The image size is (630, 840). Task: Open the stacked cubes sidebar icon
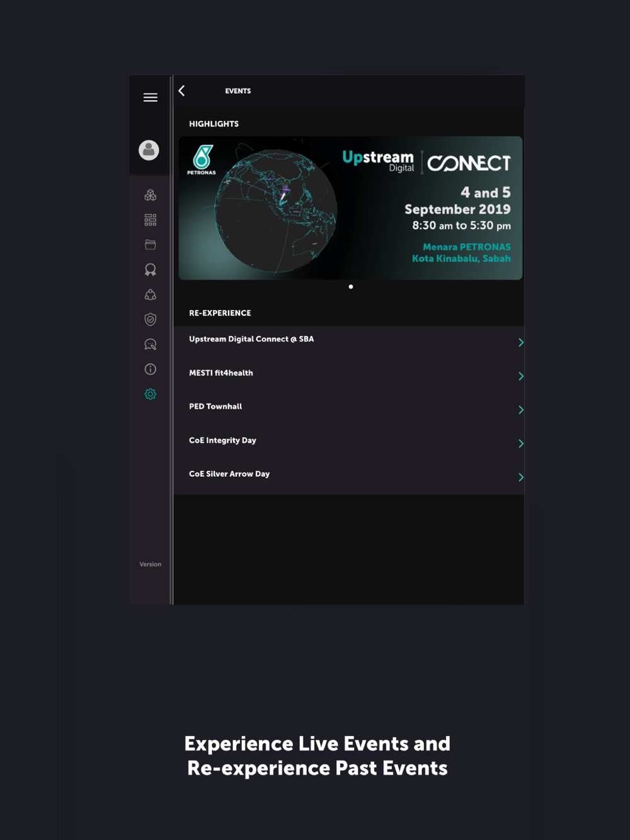150,195
